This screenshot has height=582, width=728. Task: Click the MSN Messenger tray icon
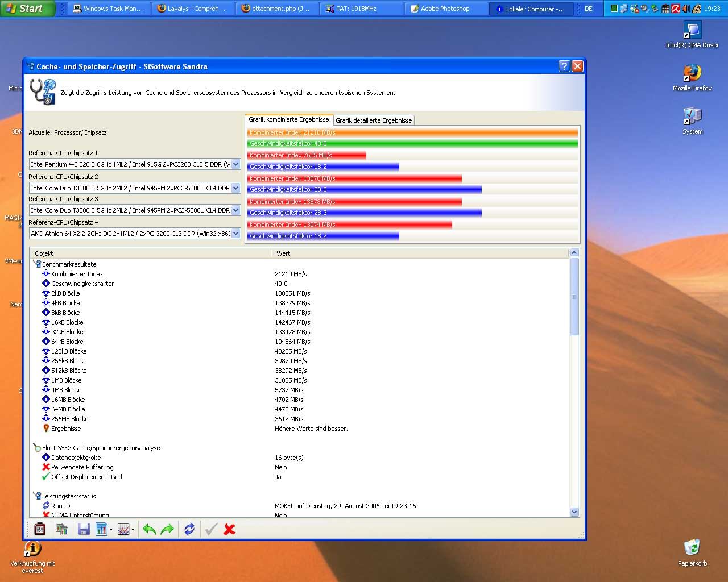635,9
